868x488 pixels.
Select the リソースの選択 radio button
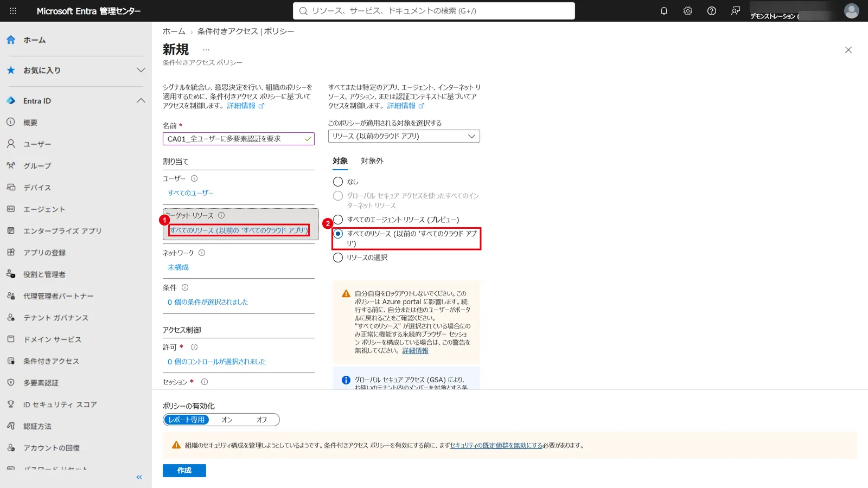(338, 258)
